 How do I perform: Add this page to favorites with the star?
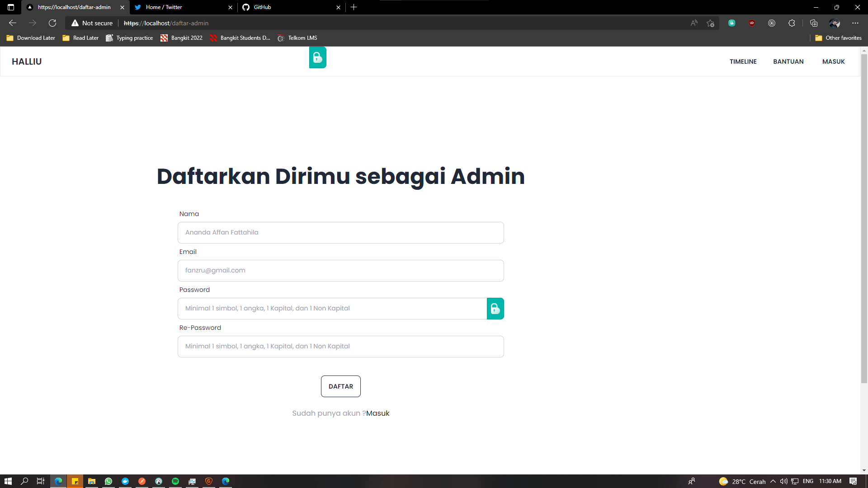[x=710, y=23]
